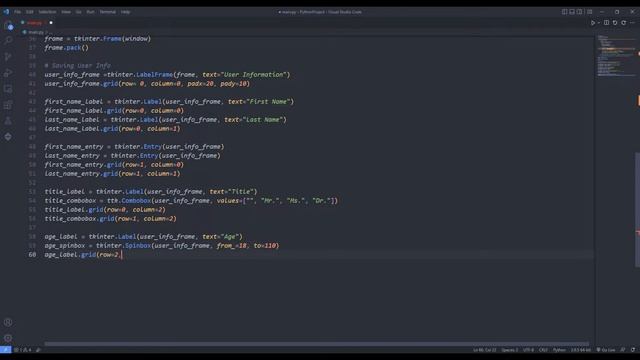Select the Python language mode
This screenshot has width=640, height=360.
(559, 350)
